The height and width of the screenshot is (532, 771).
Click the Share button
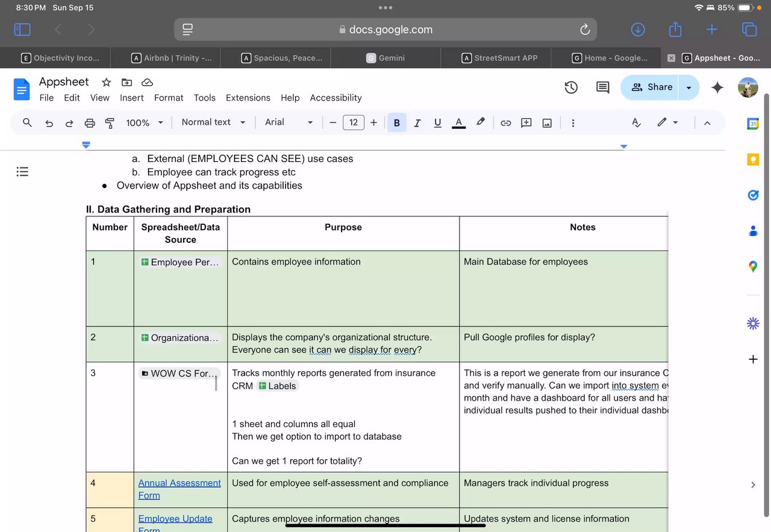(651, 87)
